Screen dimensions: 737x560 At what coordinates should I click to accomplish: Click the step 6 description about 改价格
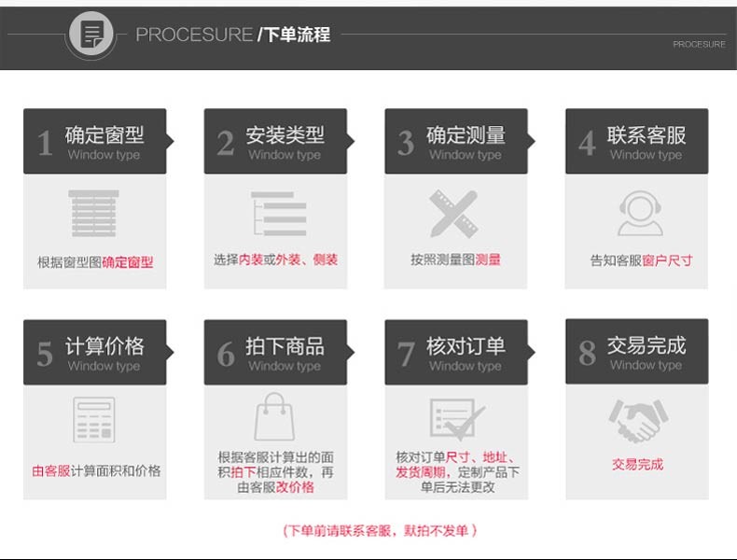point(275,472)
